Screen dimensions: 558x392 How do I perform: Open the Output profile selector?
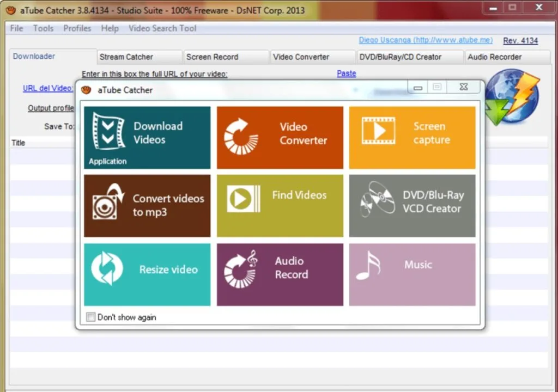(51, 108)
